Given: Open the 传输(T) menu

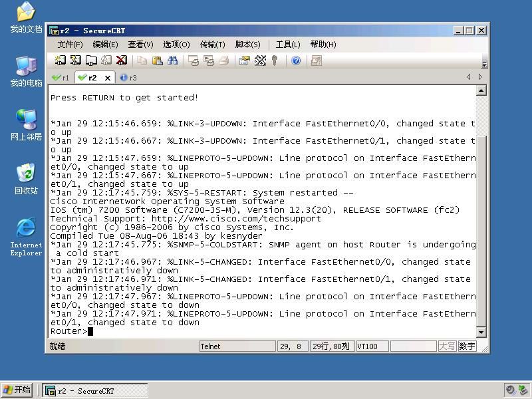Looking at the screenshot, I should 212,45.
